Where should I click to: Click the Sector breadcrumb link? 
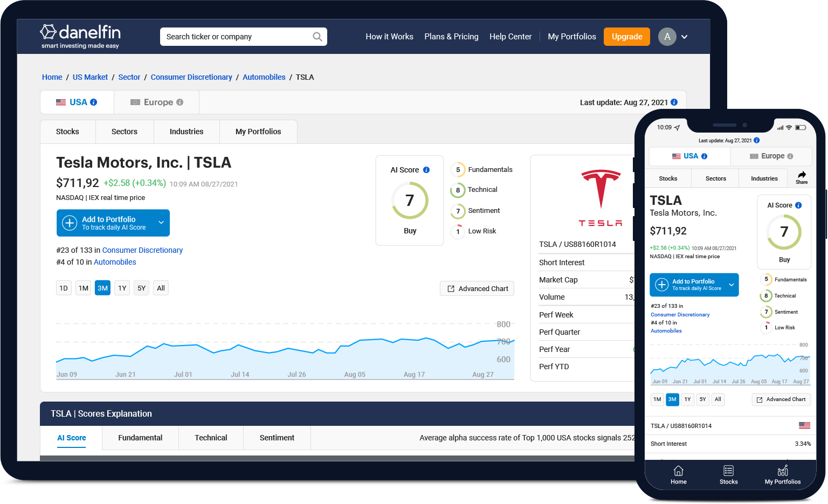click(129, 77)
